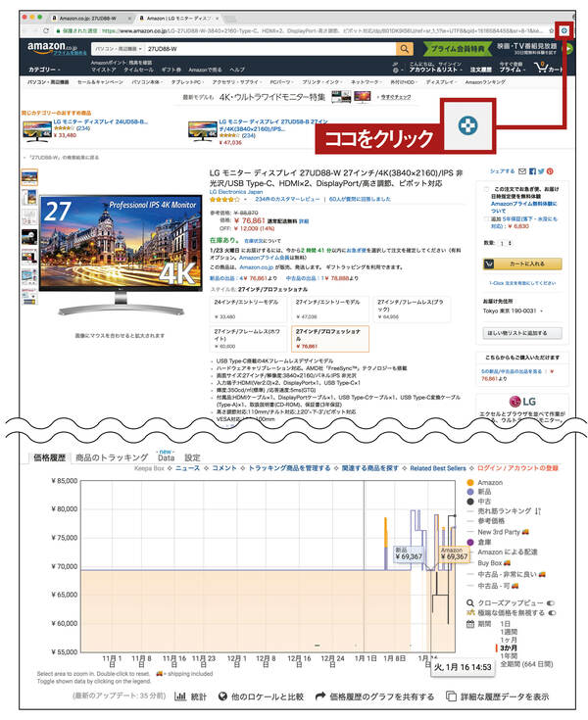Viewport: 588px width, 720px height.
Task: Open recommended LG 24UD58-B product link
Action: click(100, 122)
